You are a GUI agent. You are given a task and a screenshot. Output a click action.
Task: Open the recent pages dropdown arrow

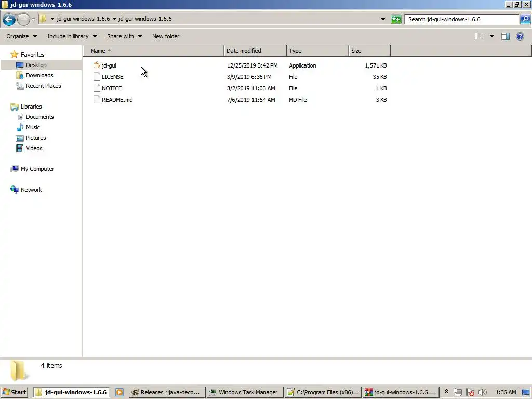[34, 20]
